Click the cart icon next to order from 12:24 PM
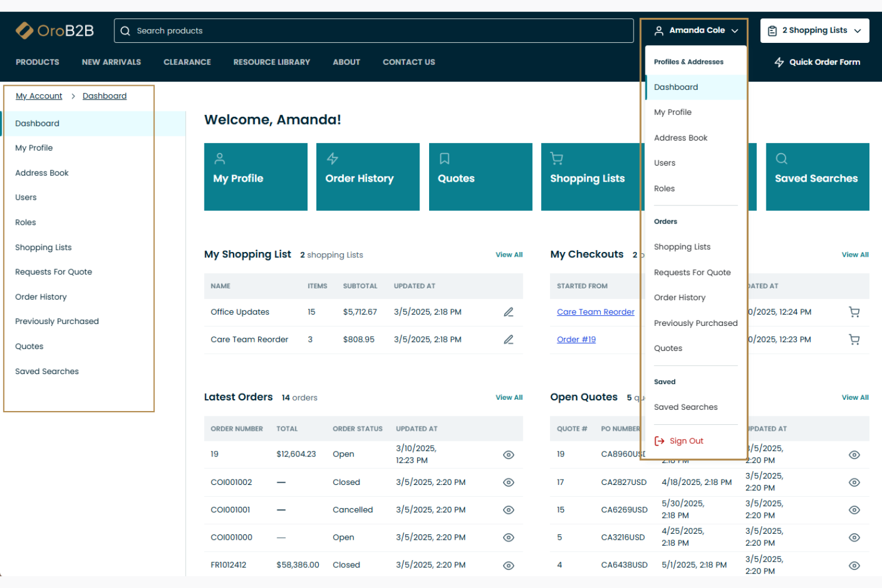 point(855,312)
